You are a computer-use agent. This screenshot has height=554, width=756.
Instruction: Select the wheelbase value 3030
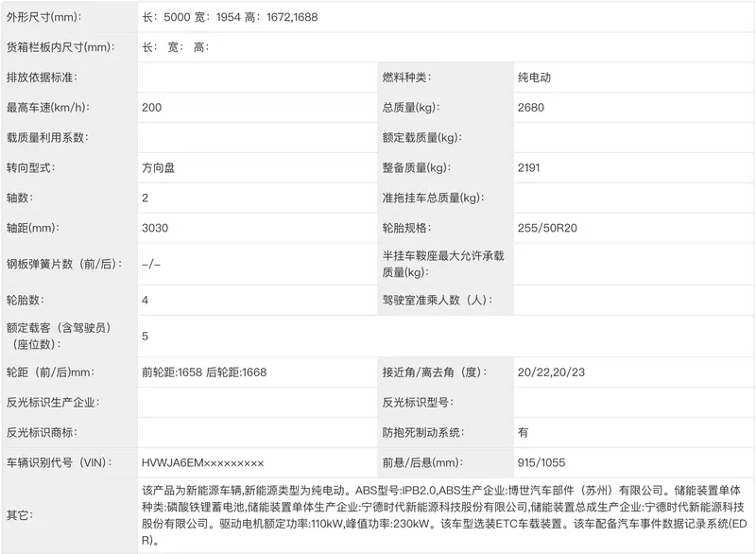click(154, 228)
